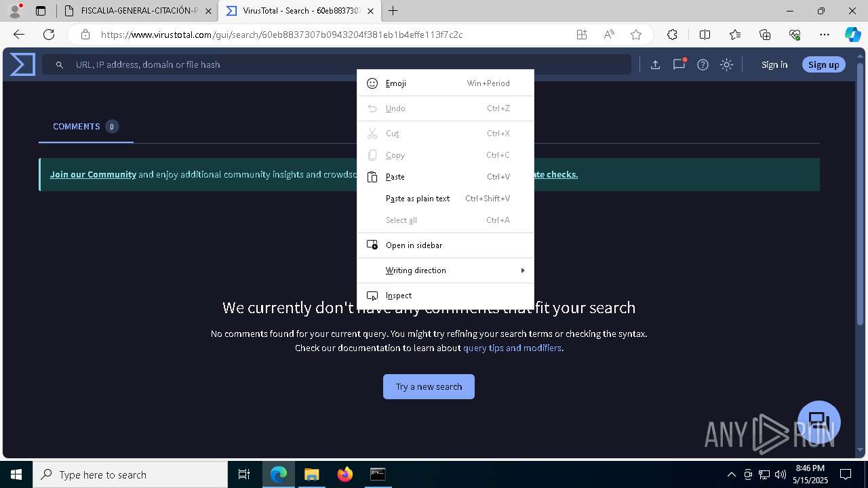Click the browser address bar URL

281,35
